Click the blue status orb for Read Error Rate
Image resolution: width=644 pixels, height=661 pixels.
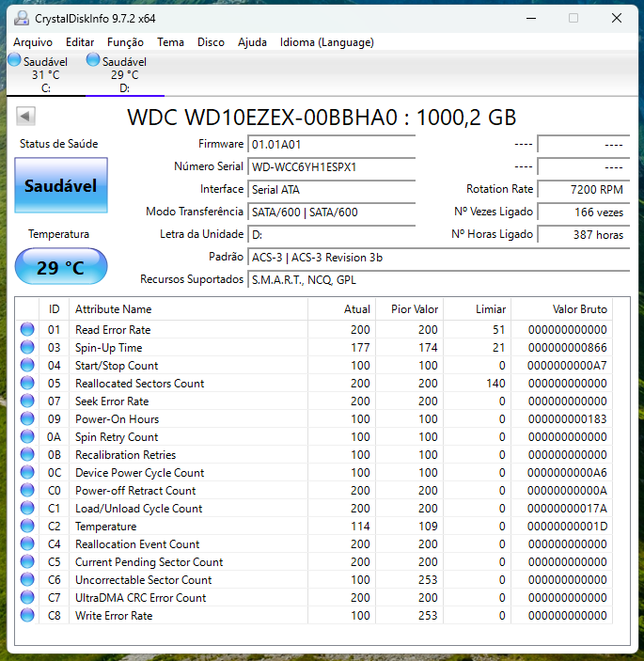[x=27, y=330]
